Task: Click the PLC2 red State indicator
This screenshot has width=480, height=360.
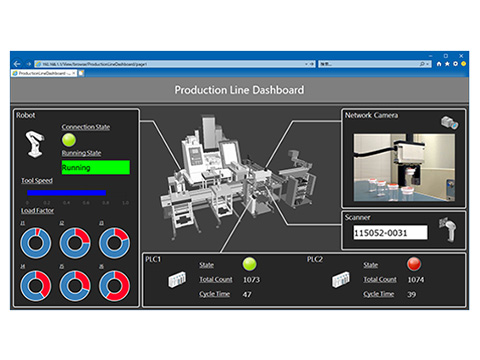Action: click(x=414, y=264)
